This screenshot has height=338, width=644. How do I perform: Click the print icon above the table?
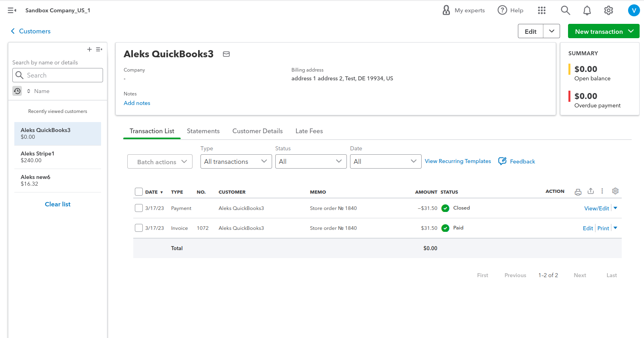(578, 192)
